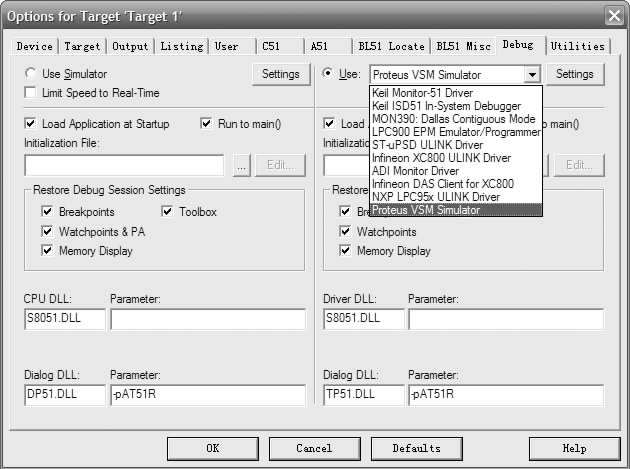Choose Infineon DAS Client for XC800

pyautogui.click(x=456, y=184)
